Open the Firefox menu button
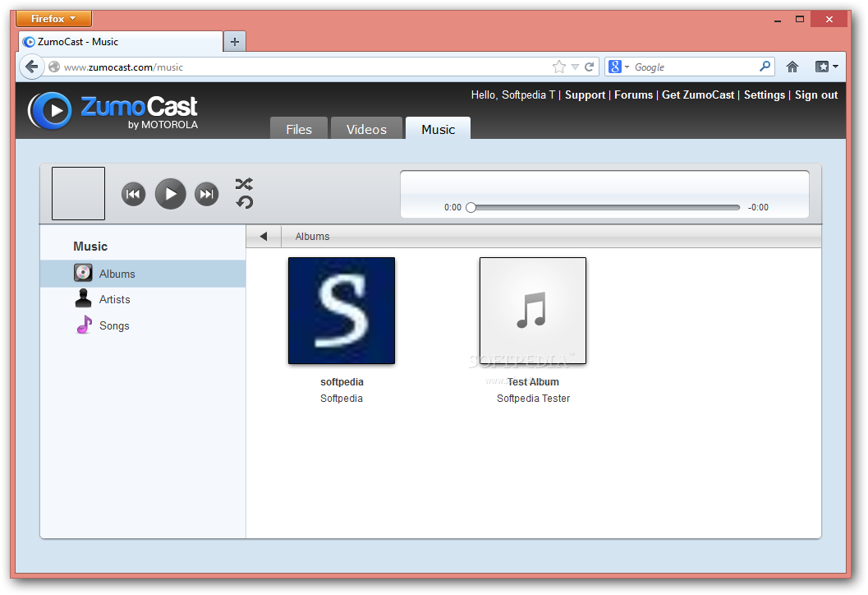This screenshot has width=868, height=595. (53, 19)
